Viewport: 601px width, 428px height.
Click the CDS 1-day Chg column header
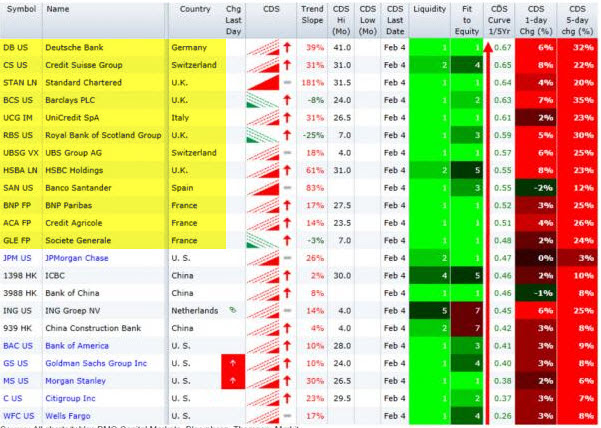tap(535, 20)
